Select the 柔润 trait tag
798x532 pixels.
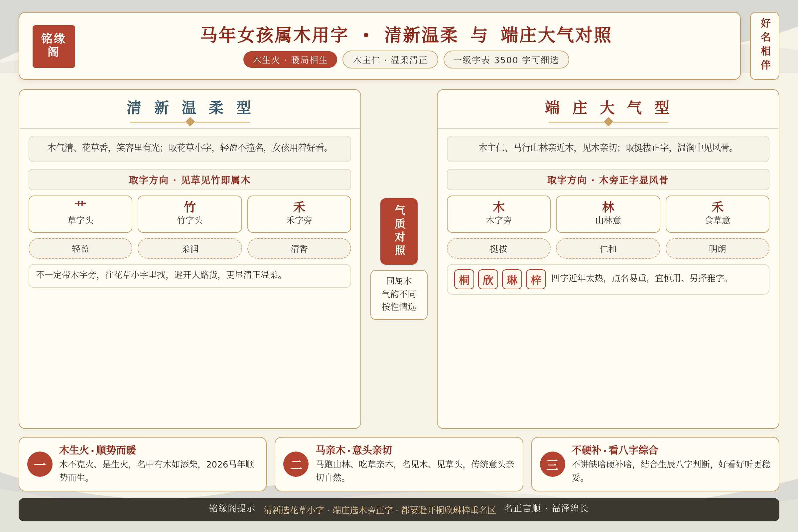coord(190,248)
